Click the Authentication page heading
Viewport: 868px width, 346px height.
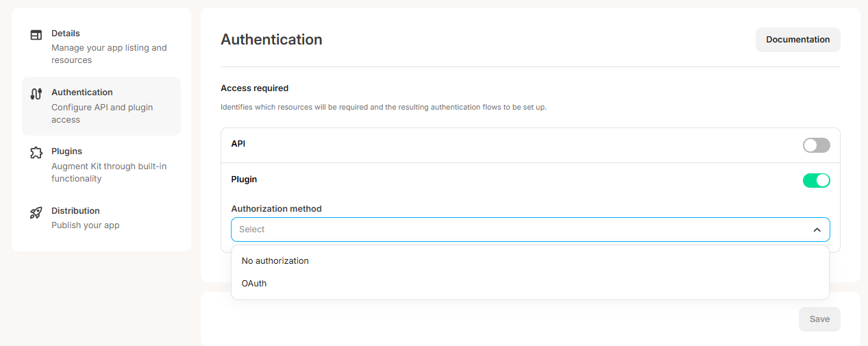coord(271,40)
